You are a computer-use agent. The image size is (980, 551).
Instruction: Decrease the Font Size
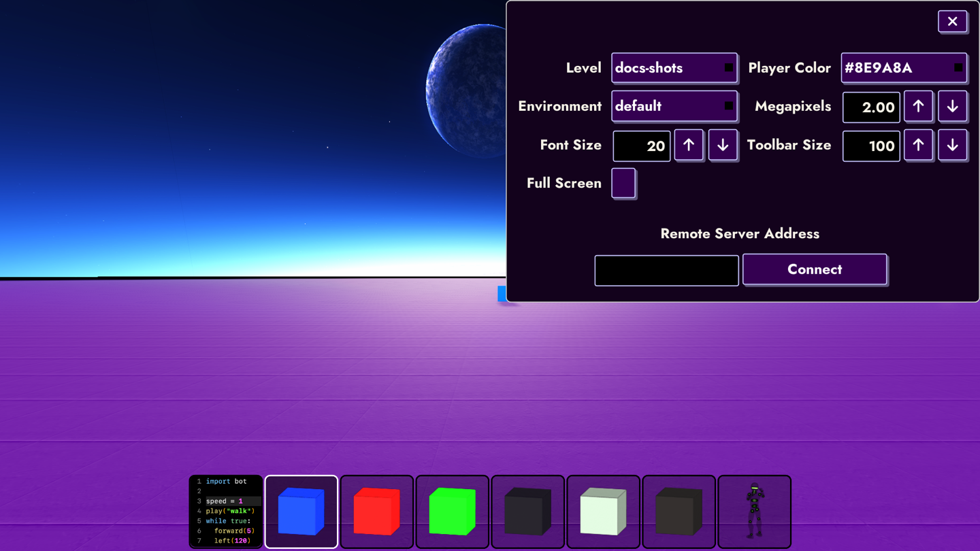[x=723, y=145]
